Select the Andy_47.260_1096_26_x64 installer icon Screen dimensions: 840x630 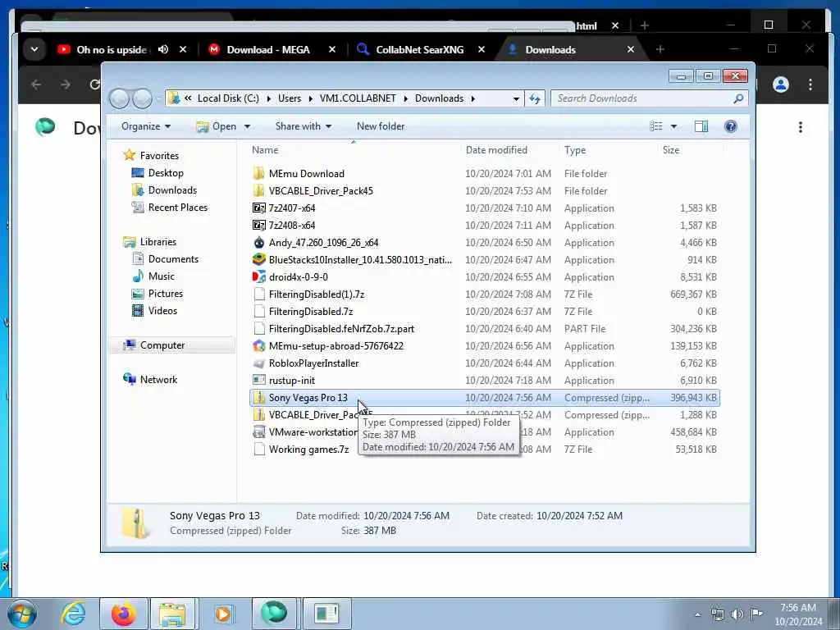pyautogui.click(x=259, y=243)
